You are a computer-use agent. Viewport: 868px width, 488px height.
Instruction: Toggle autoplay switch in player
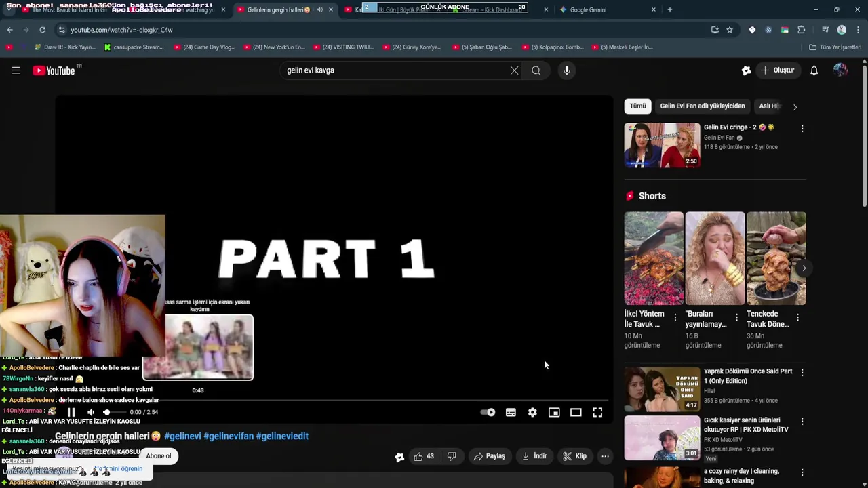coord(488,412)
